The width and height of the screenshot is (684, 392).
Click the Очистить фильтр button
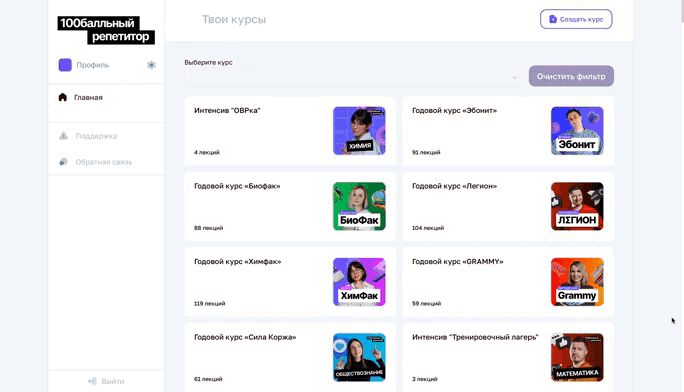coord(571,76)
